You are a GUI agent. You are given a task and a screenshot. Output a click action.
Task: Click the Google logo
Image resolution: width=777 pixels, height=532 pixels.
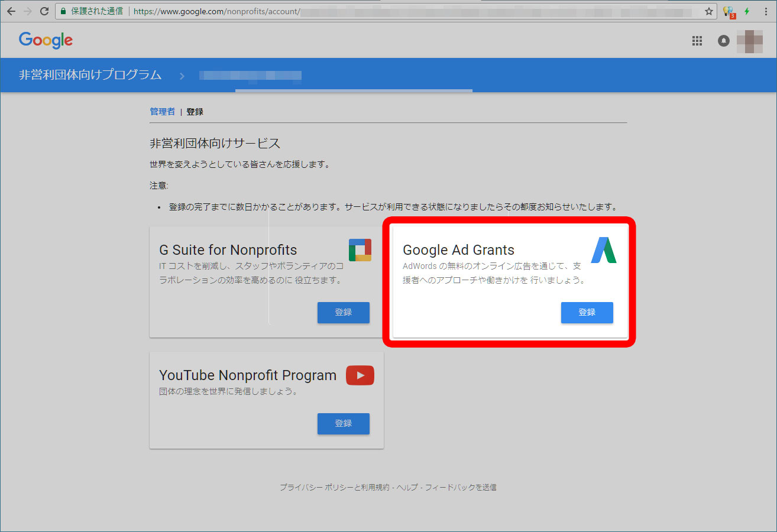tap(46, 40)
